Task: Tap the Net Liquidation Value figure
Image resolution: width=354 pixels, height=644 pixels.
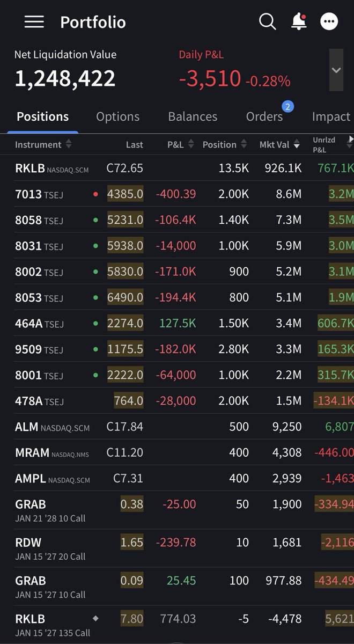Action: [x=65, y=78]
